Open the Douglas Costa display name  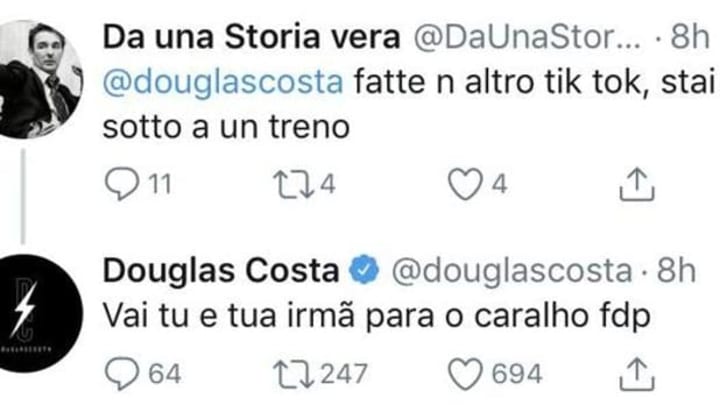click(221, 270)
